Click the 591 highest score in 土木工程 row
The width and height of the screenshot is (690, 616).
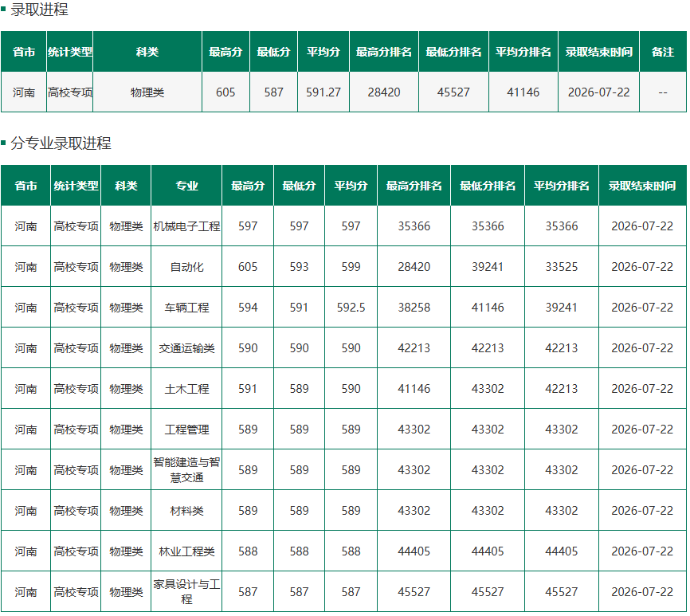[248, 389]
